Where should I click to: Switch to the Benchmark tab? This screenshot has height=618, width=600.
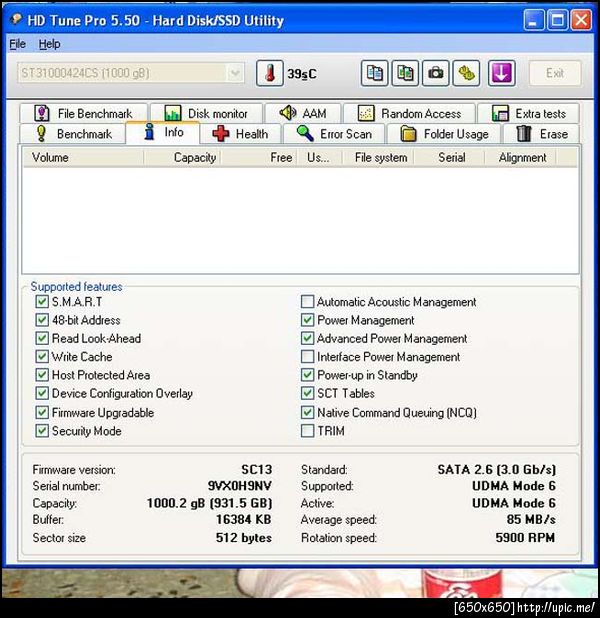click(73, 134)
